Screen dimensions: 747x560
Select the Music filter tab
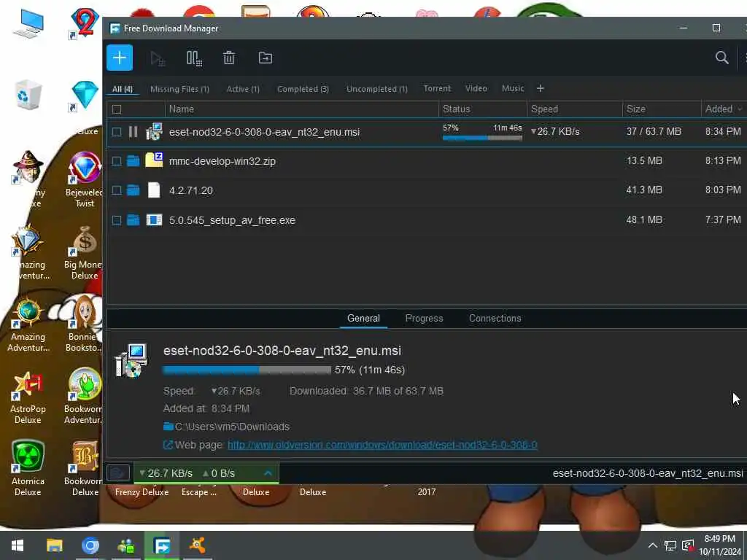[x=513, y=88]
